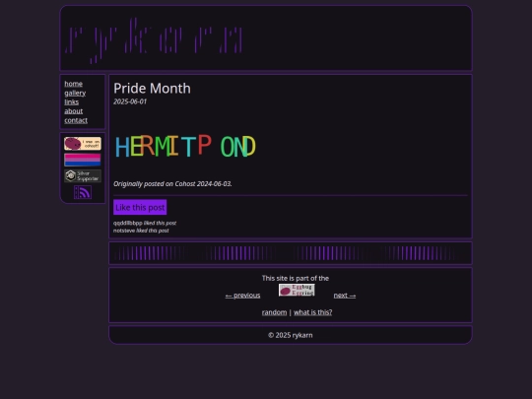The height and width of the screenshot is (399, 532).
Task: Open the Eggbug Eggring webring badge
Action: point(297,290)
